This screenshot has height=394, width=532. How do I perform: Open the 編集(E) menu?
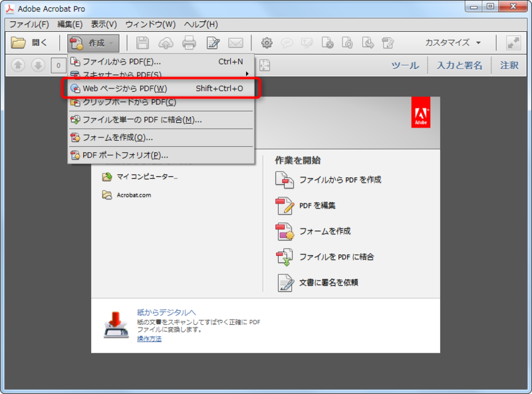70,25
